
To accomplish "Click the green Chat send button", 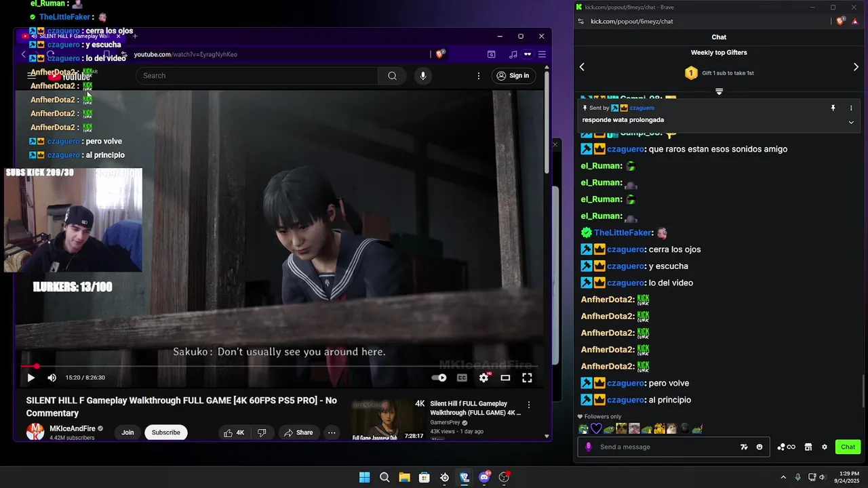I will (848, 447).
